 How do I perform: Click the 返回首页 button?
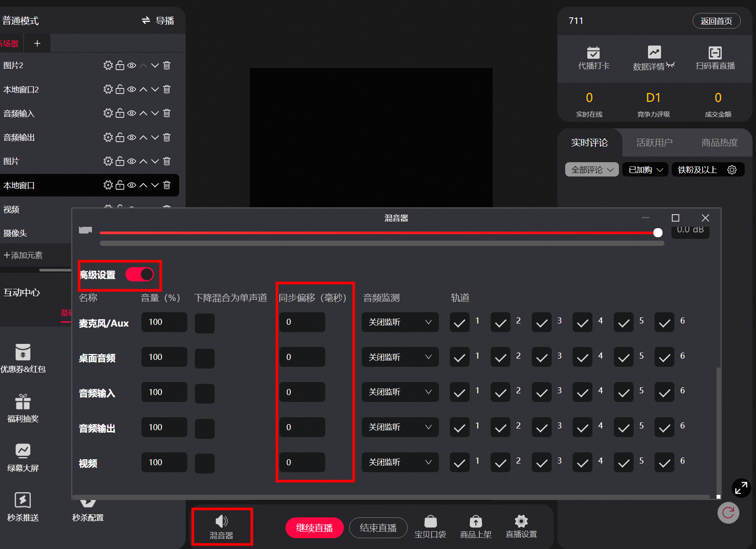(717, 21)
